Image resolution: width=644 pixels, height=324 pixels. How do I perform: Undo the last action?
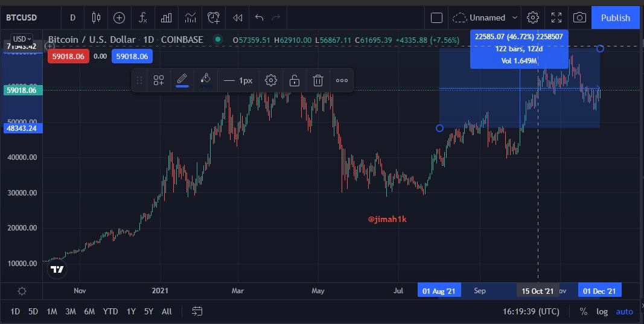(259, 17)
